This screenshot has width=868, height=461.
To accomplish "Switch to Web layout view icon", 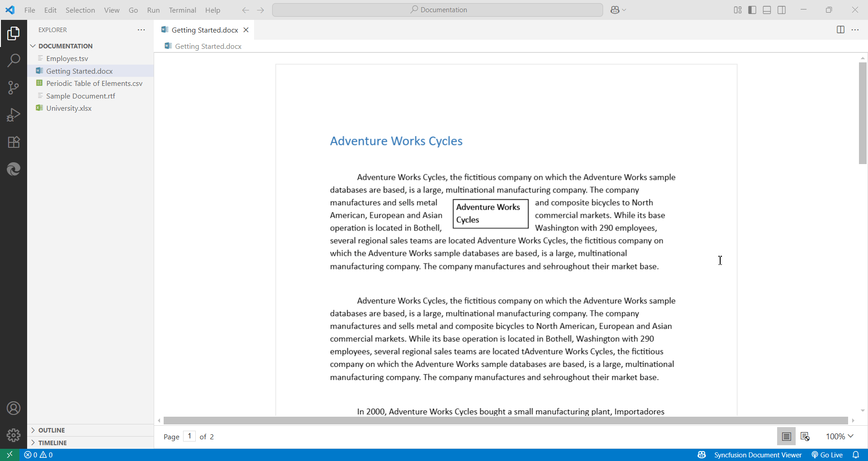I will click(x=805, y=437).
